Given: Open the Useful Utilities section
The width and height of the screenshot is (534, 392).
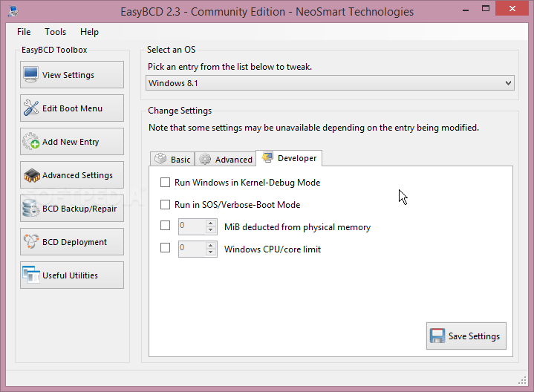Looking at the screenshot, I should click(72, 275).
